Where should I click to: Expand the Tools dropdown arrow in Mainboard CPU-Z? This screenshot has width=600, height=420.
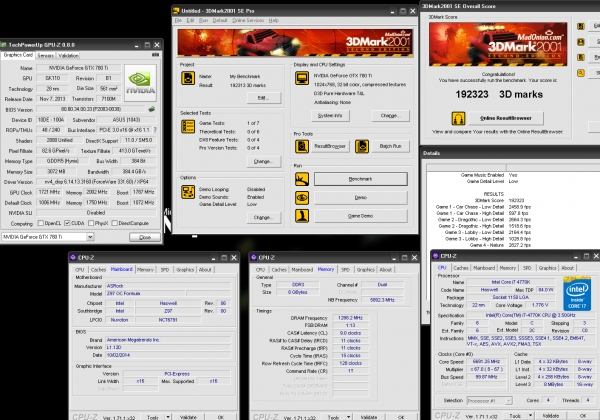168,417
